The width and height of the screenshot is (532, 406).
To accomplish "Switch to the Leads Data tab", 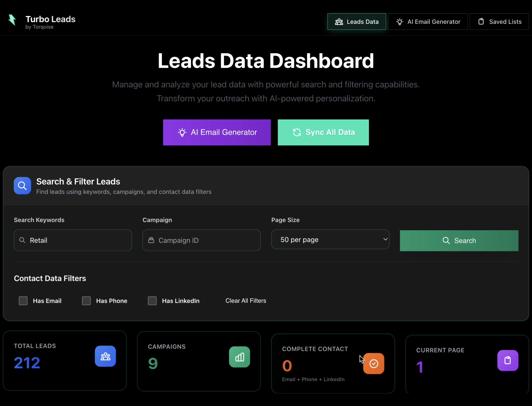I will click(357, 22).
